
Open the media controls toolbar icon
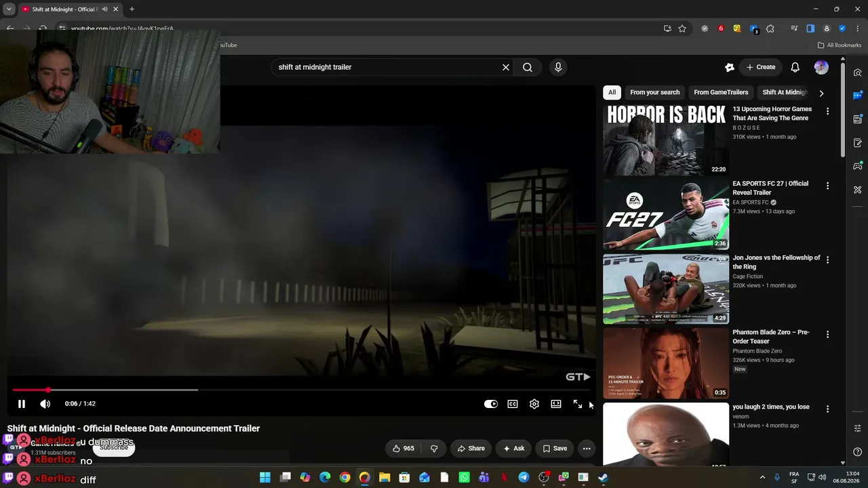click(x=794, y=28)
